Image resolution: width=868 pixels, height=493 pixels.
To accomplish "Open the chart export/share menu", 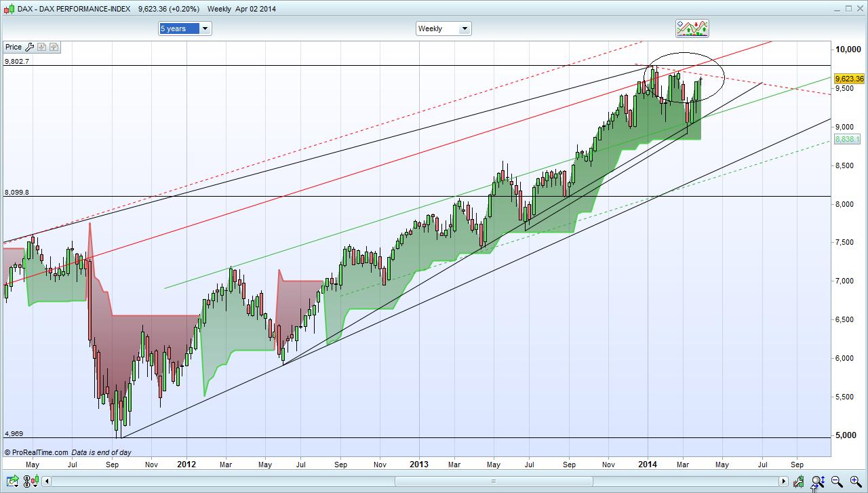I will click(x=14, y=481).
